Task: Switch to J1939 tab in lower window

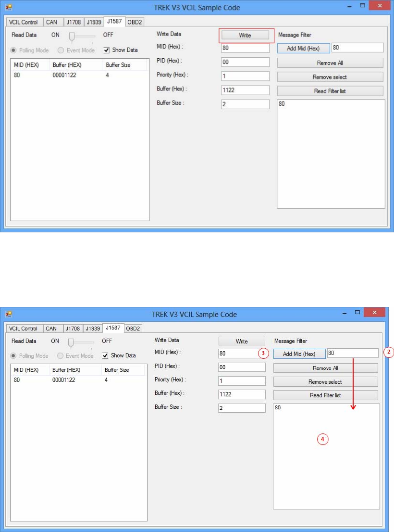Action: (93, 329)
